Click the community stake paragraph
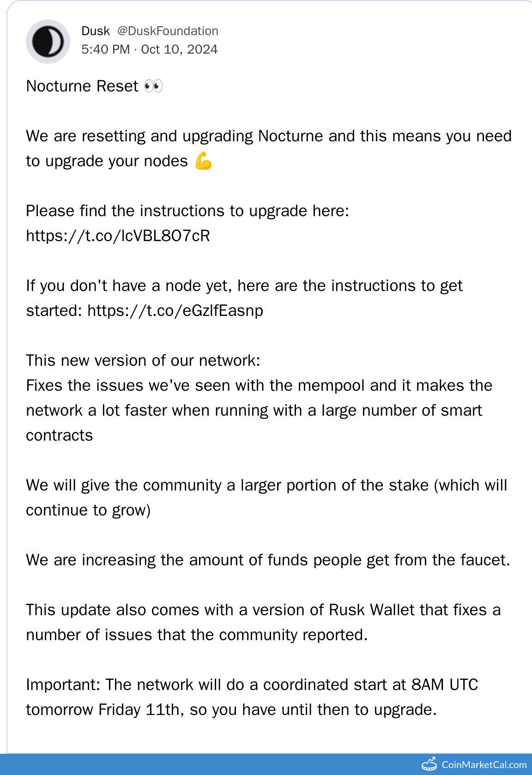This screenshot has height=775, width=532. tap(266, 485)
